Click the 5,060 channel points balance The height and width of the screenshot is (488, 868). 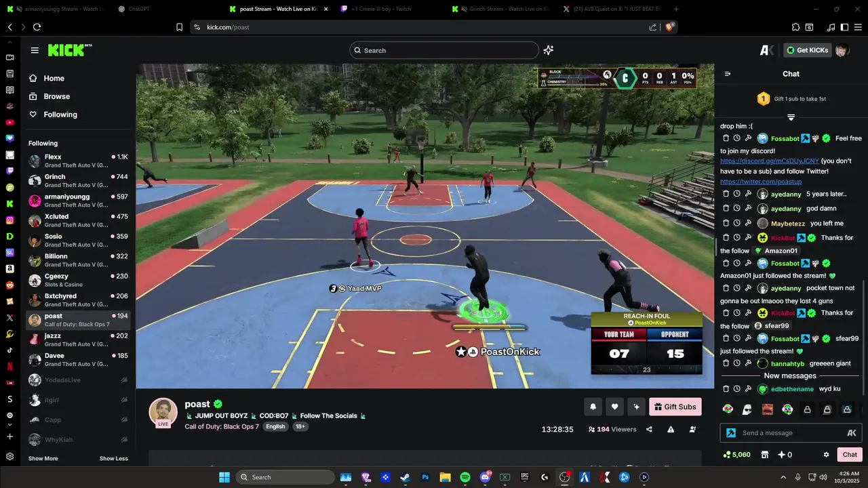click(x=736, y=455)
